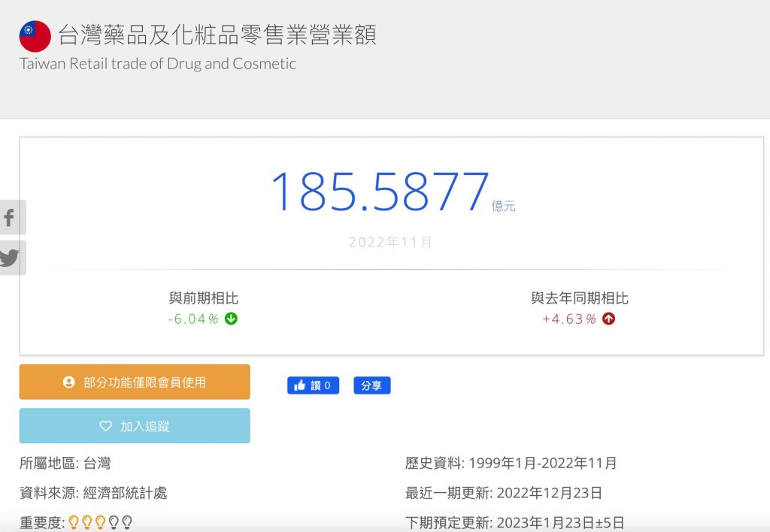Click the 億元 unit label
The image size is (770, 532).
503,206
